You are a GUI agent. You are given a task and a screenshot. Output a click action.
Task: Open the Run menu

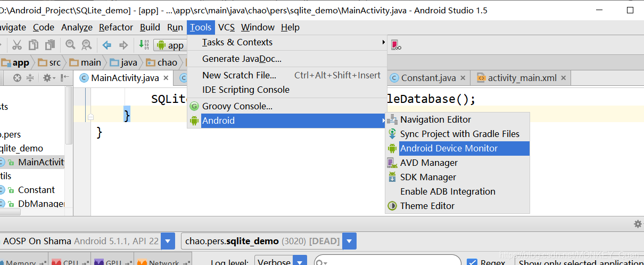pos(175,27)
